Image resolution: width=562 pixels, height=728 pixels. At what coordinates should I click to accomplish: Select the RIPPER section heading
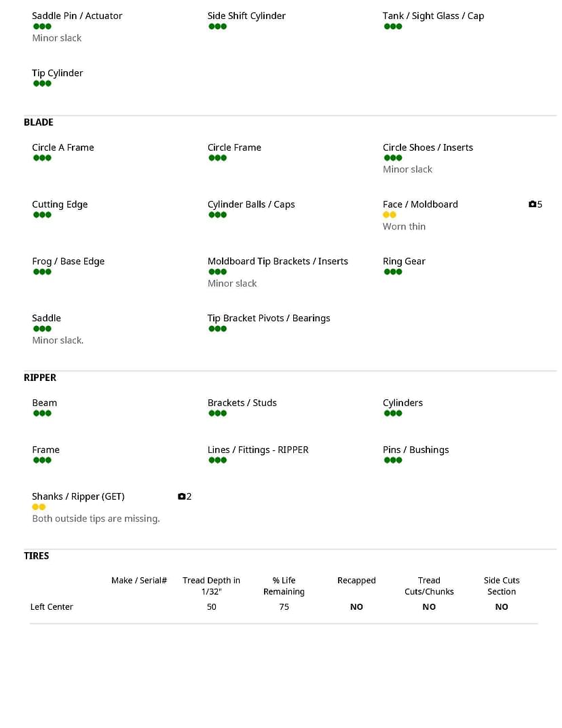click(x=40, y=378)
